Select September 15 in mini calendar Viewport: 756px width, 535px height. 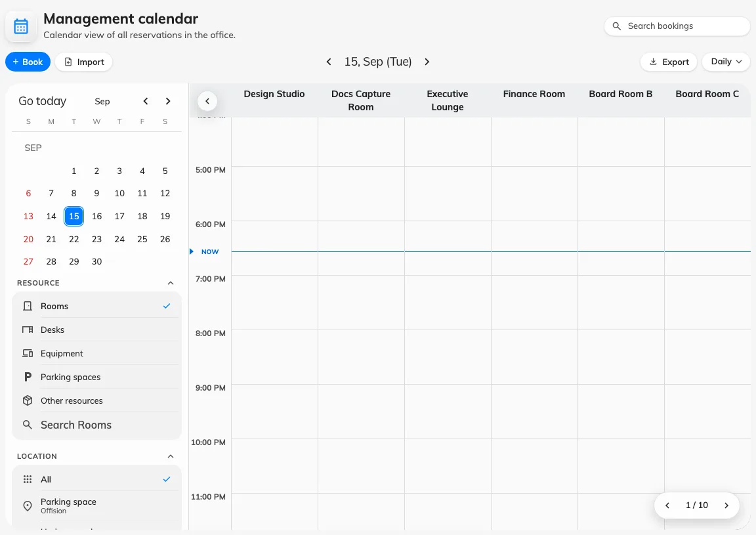click(x=73, y=216)
